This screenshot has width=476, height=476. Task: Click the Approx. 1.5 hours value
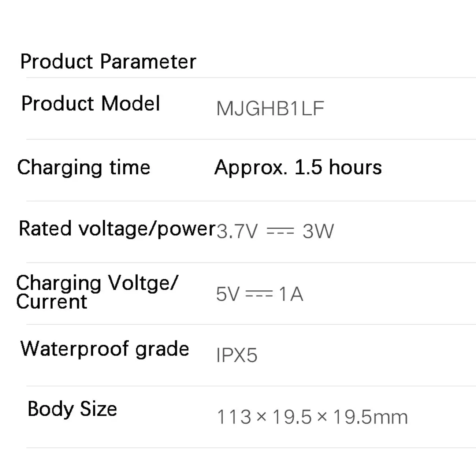point(298,168)
